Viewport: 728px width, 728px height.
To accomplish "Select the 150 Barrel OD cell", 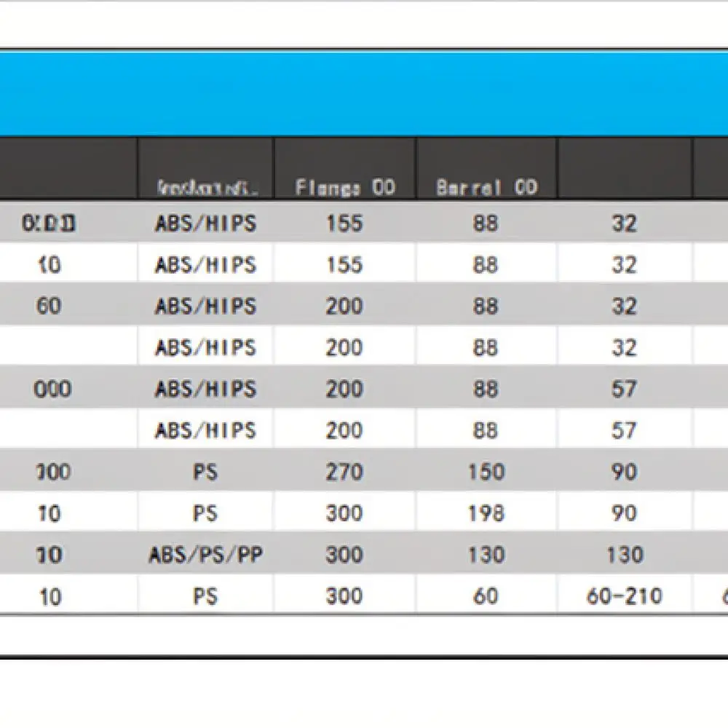I will point(486,472).
